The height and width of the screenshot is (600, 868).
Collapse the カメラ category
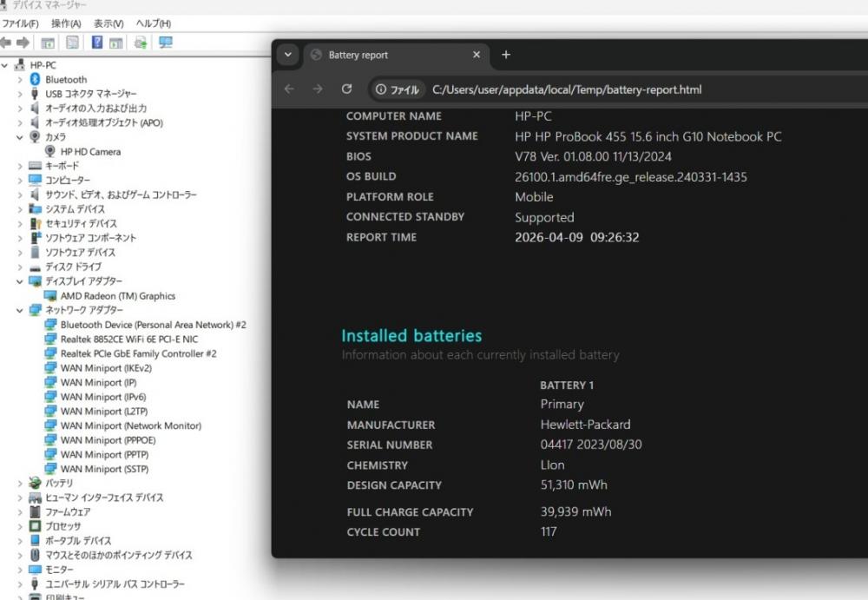tap(20, 137)
